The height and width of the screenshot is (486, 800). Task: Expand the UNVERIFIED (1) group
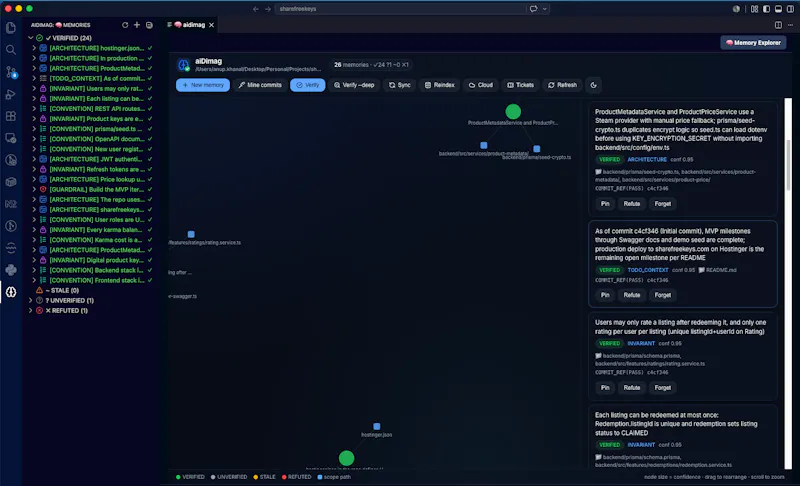(x=31, y=300)
